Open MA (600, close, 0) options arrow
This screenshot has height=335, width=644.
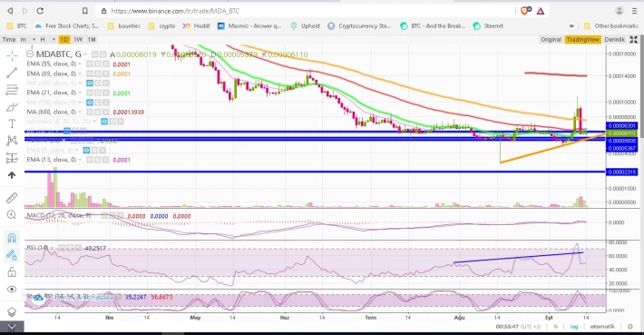80,112
